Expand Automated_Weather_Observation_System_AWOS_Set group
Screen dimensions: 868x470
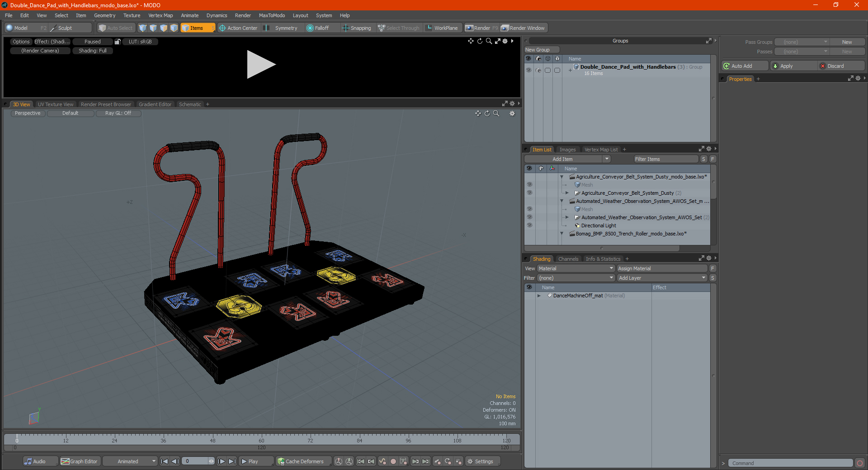point(567,217)
